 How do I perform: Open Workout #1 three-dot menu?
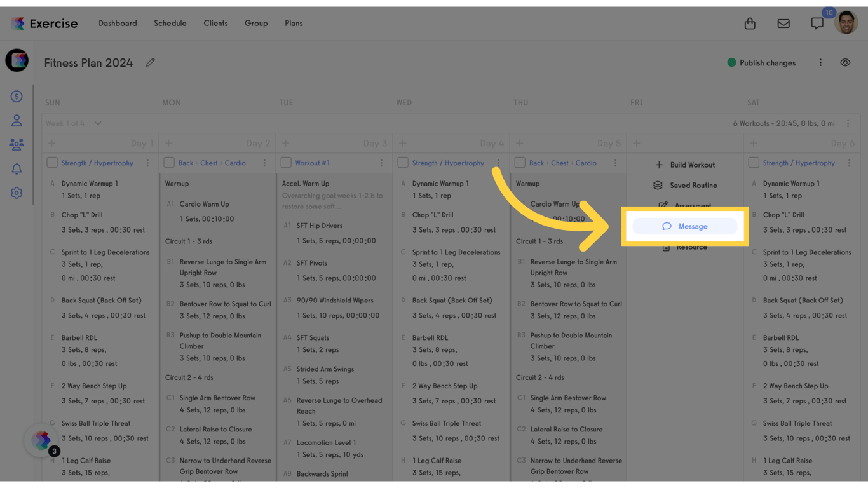pos(381,163)
